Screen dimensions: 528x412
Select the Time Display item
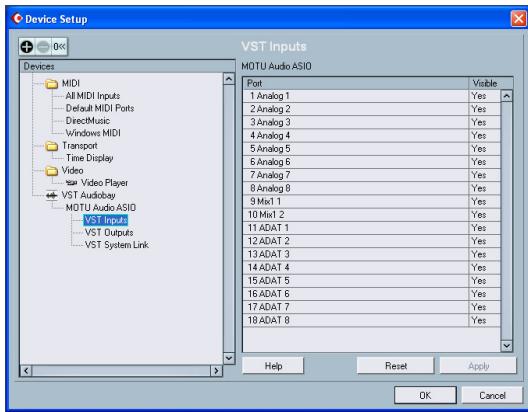click(x=89, y=158)
